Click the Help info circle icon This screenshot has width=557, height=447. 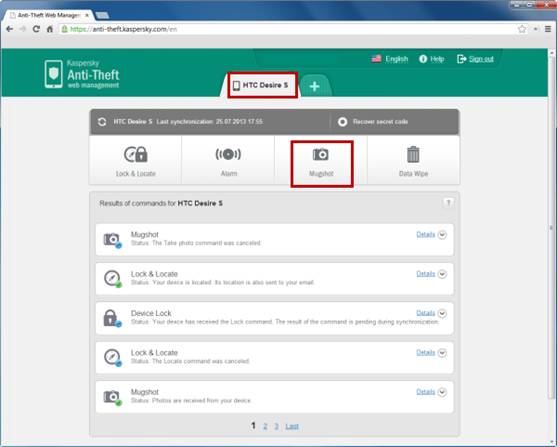(423, 59)
